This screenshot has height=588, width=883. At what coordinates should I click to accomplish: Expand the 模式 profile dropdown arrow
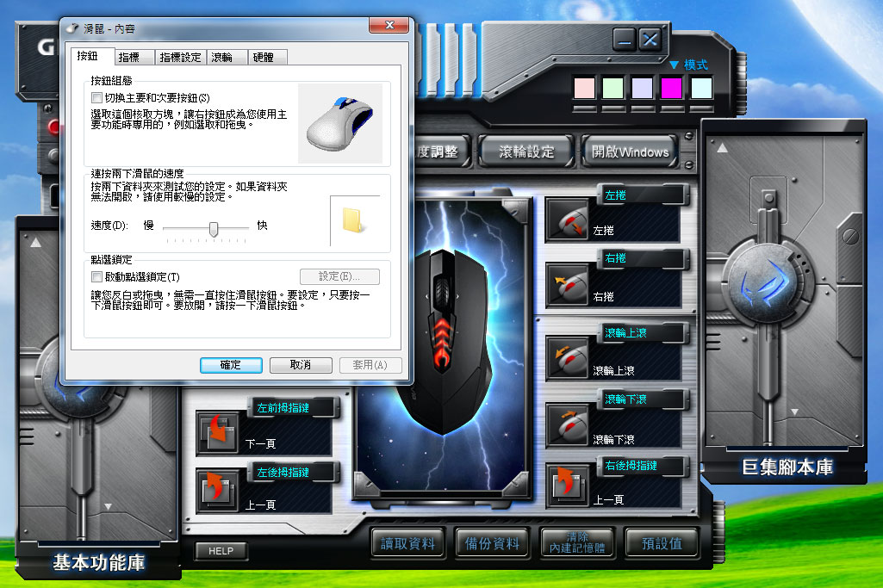674,65
